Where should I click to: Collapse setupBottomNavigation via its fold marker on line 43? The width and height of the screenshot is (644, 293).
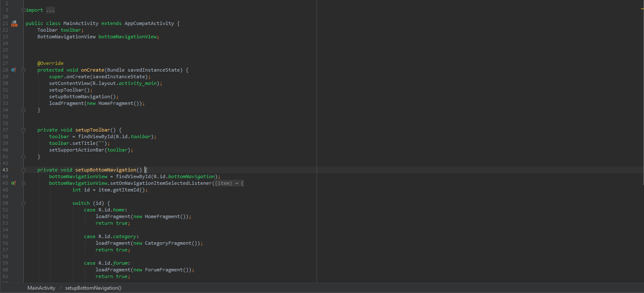[x=23, y=170]
